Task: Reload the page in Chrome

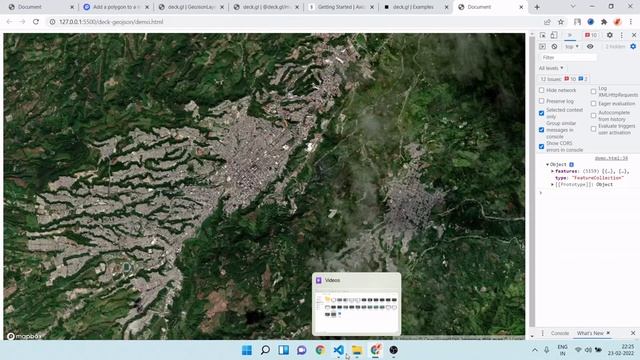Action: point(36,22)
